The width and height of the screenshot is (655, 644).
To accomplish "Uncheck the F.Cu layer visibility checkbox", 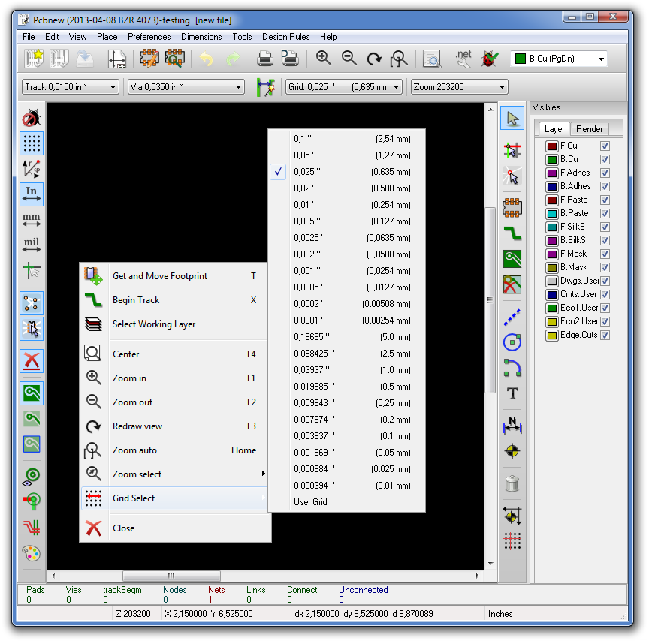I will tap(605, 146).
